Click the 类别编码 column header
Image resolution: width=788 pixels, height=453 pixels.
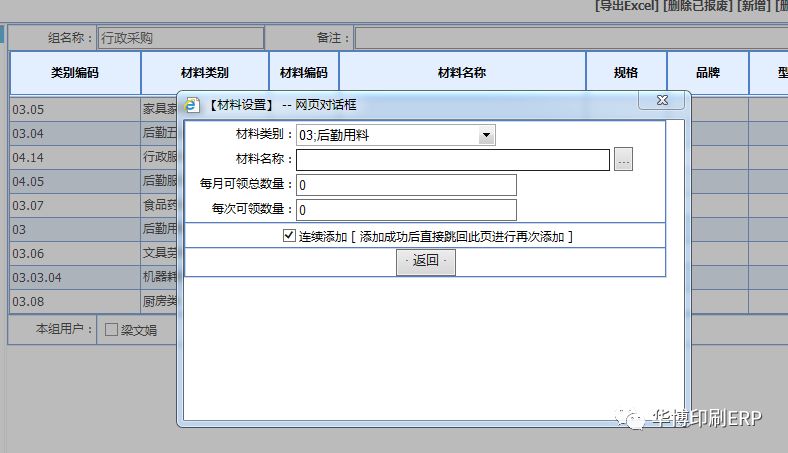pyautogui.click(x=75, y=73)
